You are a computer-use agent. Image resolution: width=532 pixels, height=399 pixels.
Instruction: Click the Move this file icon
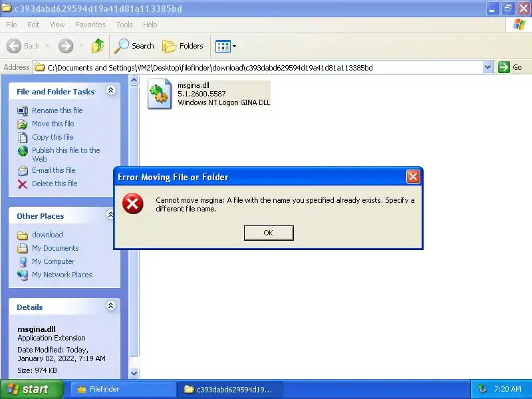[23, 124]
